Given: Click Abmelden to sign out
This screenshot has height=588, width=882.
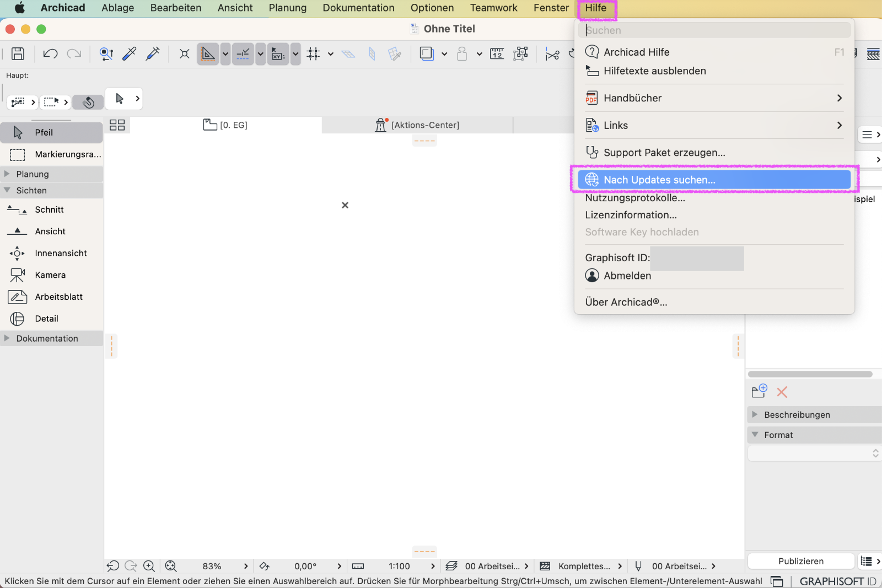Looking at the screenshot, I should (x=714, y=276).
